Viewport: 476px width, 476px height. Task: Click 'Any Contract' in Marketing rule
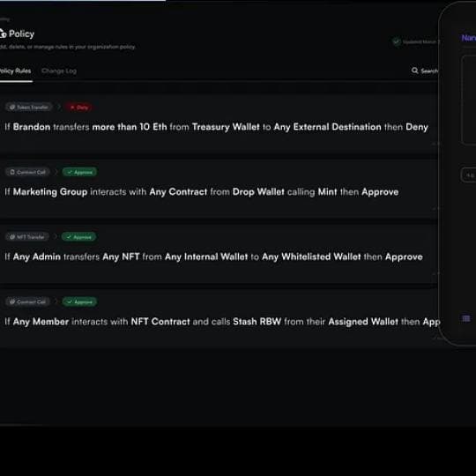click(178, 192)
